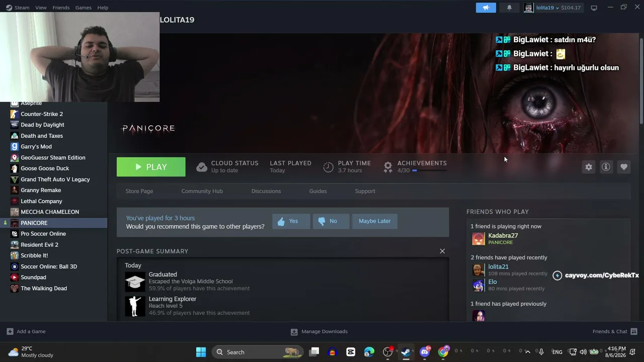Image resolution: width=644 pixels, height=362 pixels.
Task: Click the Learning Explorer achievement icon
Action: click(x=135, y=306)
